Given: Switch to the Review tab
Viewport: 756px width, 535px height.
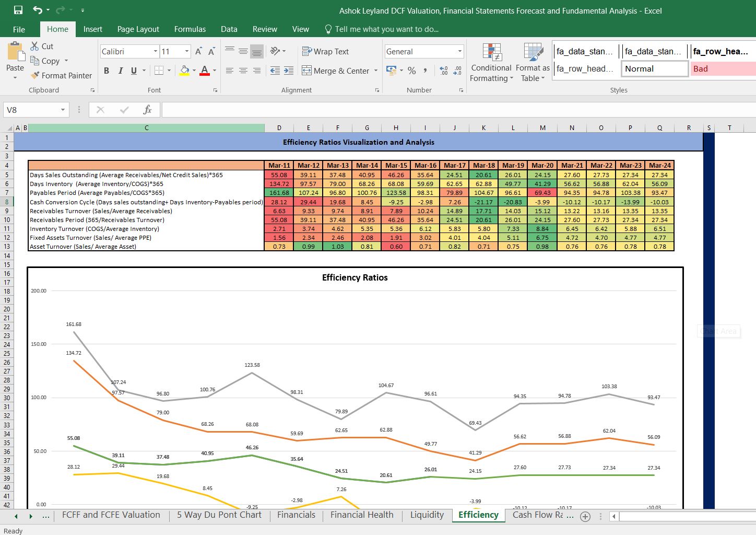Looking at the screenshot, I should (x=265, y=29).
